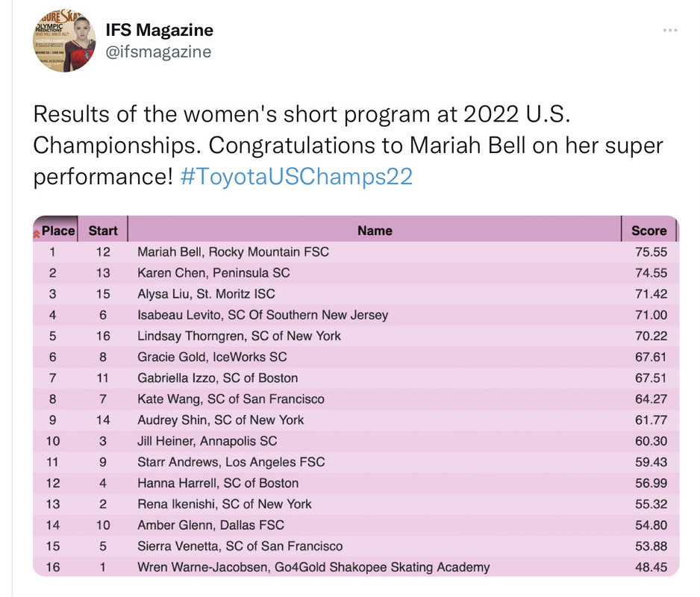Open the @ifsmagazine handle
This screenshot has width=700, height=597.
pos(158,51)
